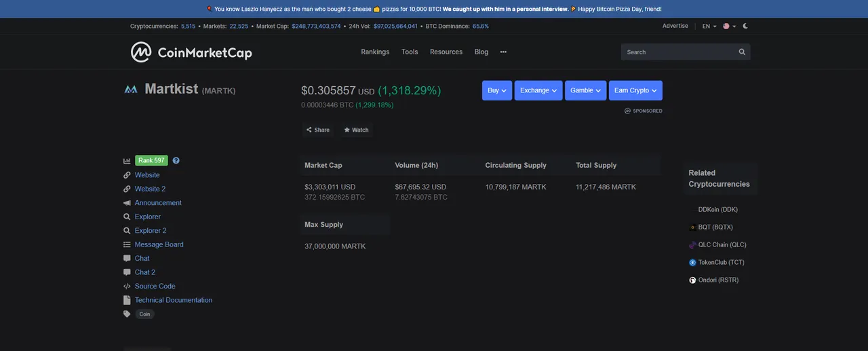The height and width of the screenshot is (351, 868).
Task: Open the Explorer 2 link
Action: pos(151,231)
